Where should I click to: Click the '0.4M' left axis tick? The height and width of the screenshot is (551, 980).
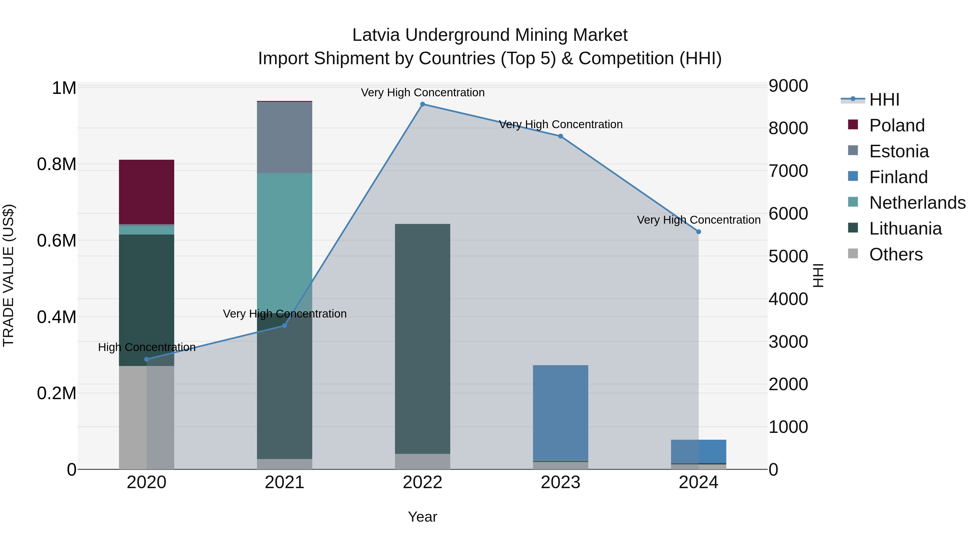[x=57, y=317]
